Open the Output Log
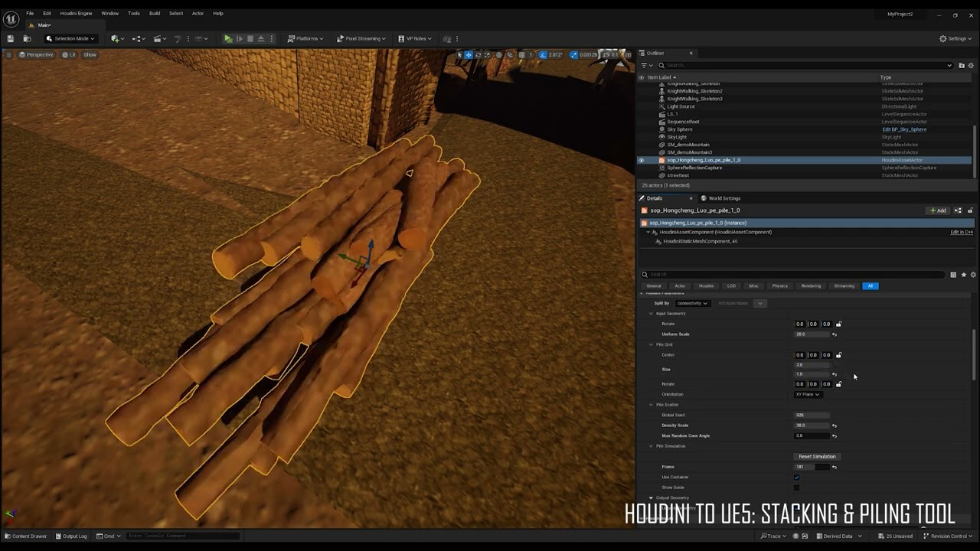The height and width of the screenshot is (551, 980). pyautogui.click(x=70, y=536)
